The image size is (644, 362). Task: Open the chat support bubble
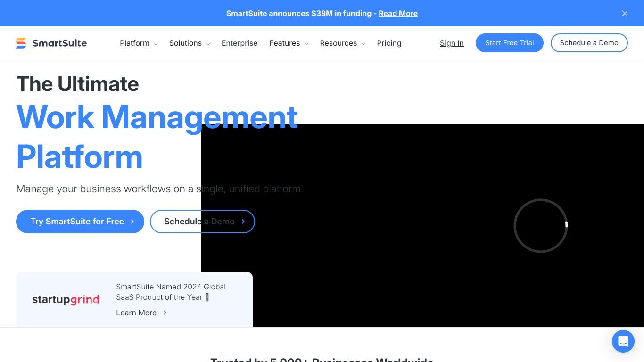click(x=623, y=341)
